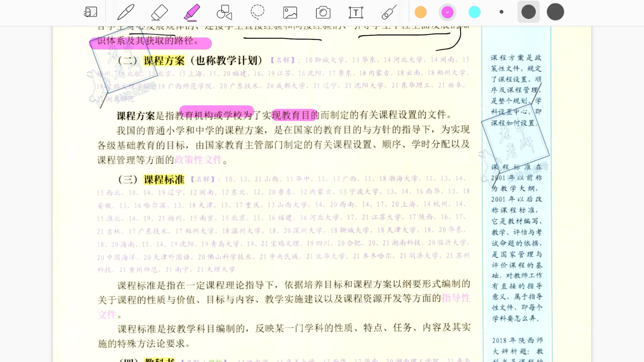Open the selected pink color dropdown
Image resolution: width=644 pixels, height=362 pixels.
tap(447, 12)
